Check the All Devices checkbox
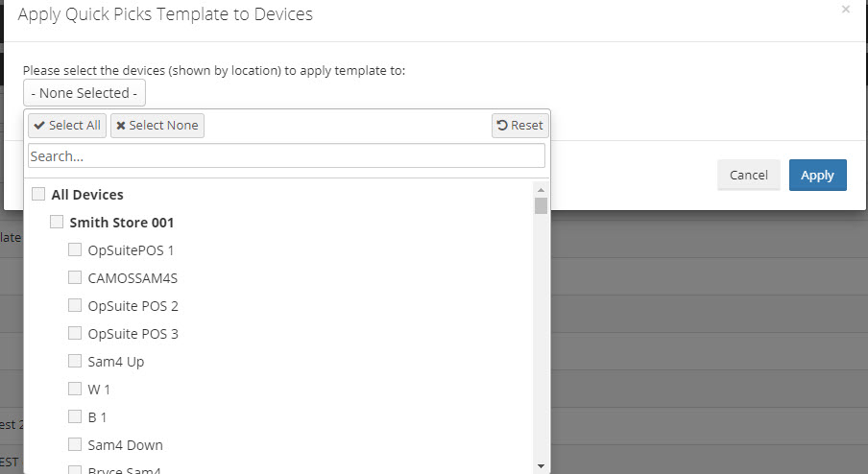 (x=38, y=194)
